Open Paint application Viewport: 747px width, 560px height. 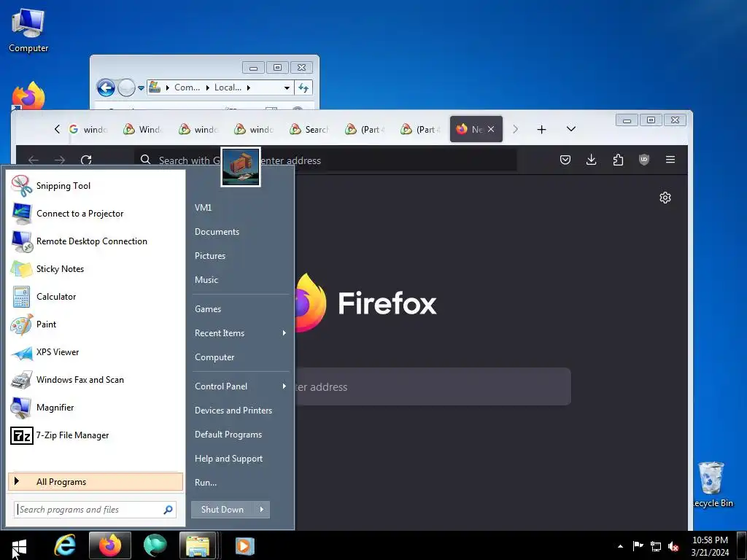(x=96, y=324)
